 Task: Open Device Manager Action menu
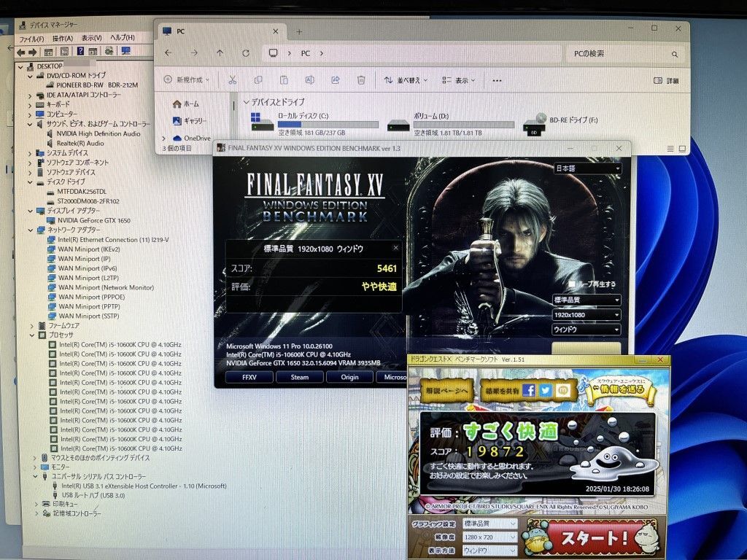[x=63, y=38]
